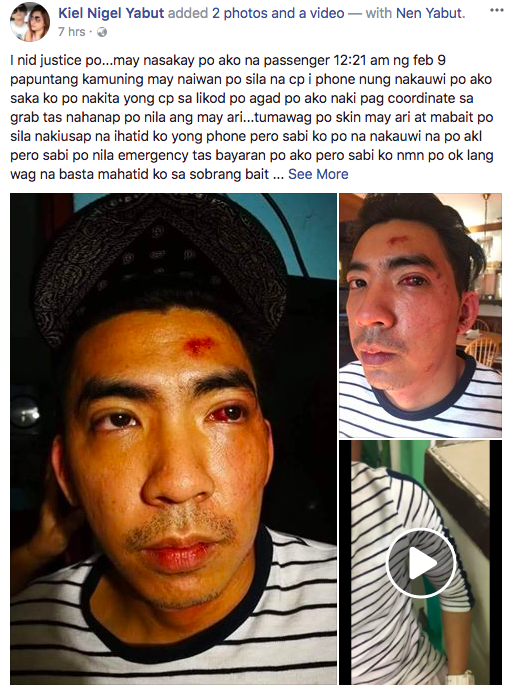Open Kiel Nigel Yabut's profile name link
Image resolution: width=513 pixels, height=692 pixels.
[x=111, y=13]
